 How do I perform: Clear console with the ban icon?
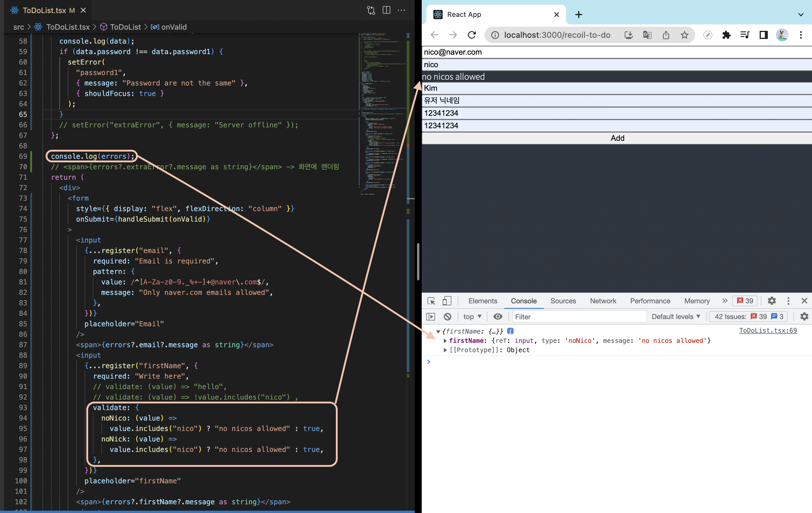coord(448,316)
